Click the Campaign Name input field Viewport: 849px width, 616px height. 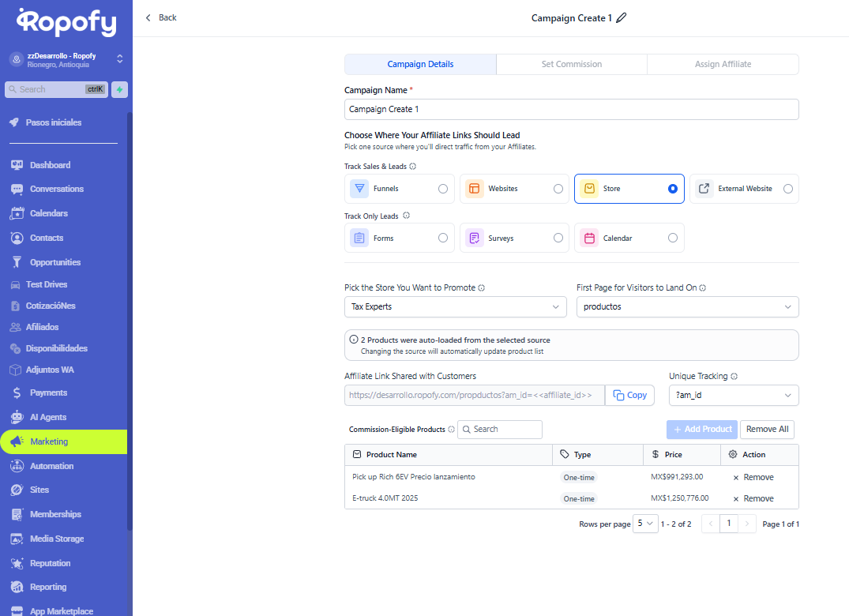point(571,109)
